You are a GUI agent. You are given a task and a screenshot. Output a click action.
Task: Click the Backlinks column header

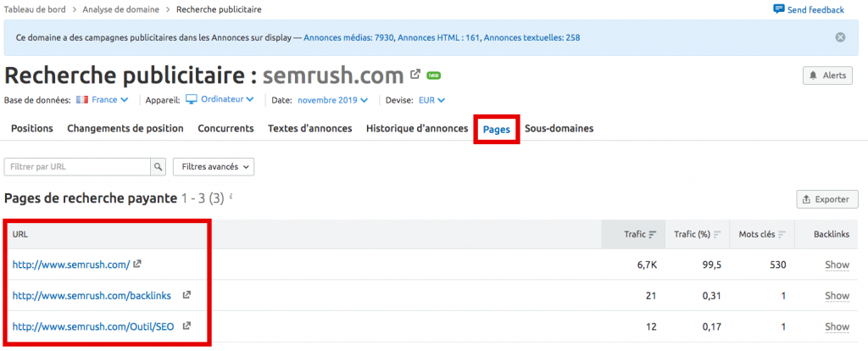832,234
